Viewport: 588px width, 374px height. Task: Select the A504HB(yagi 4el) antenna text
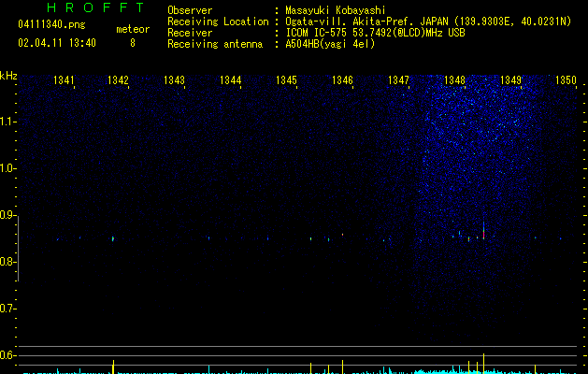(330, 44)
